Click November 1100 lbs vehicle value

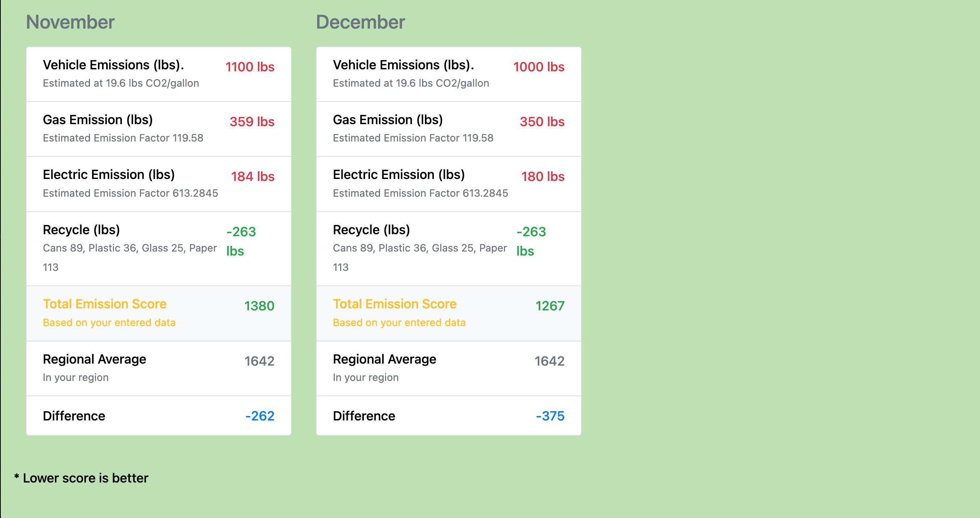coord(250,67)
